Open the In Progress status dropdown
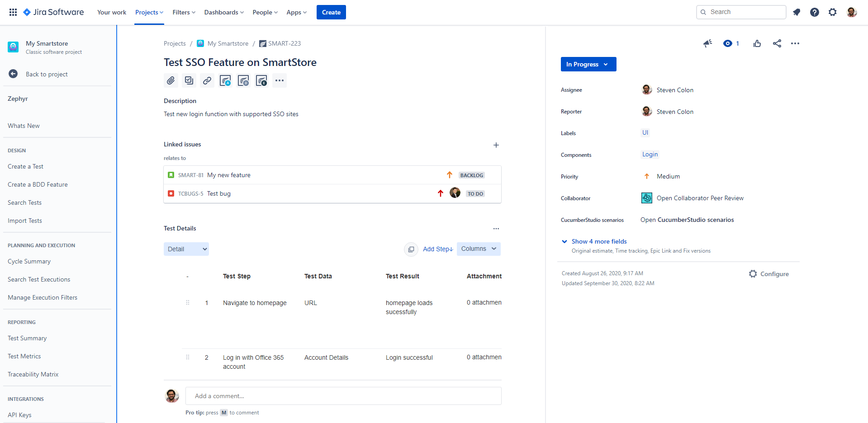868x423 pixels. click(588, 64)
